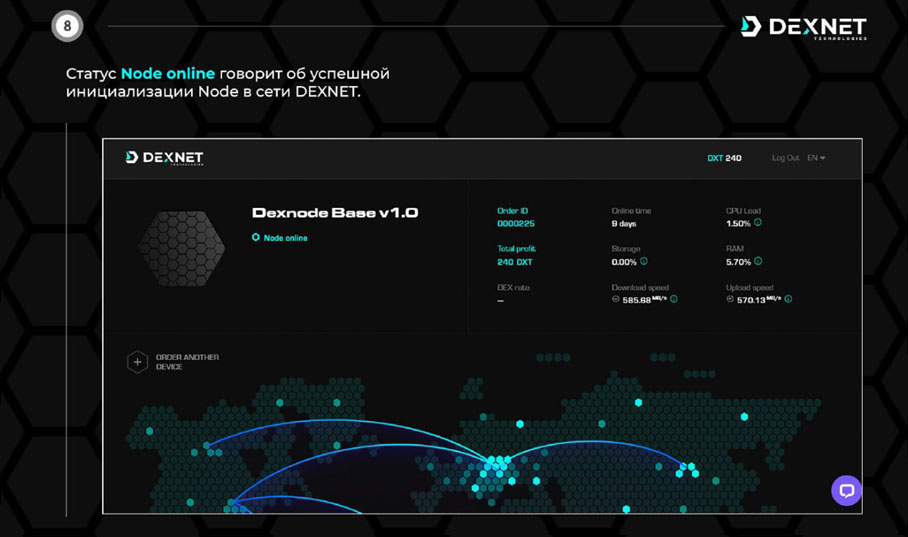Click the RAM 5.70% value
This screenshot has width=908, height=537.
(x=738, y=262)
